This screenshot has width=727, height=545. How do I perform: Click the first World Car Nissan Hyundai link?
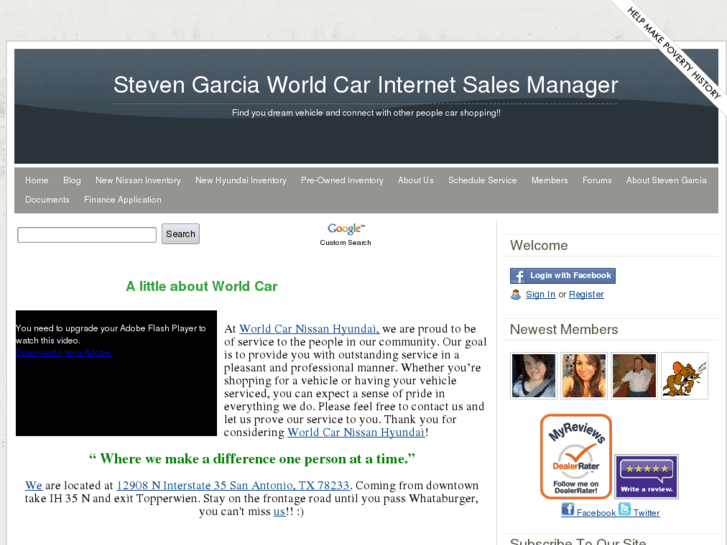[x=309, y=329]
